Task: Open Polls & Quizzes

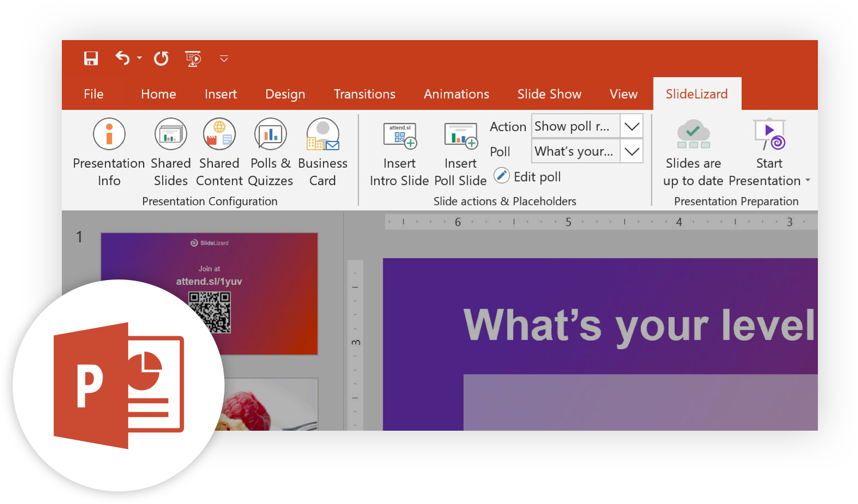Action: point(270,152)
